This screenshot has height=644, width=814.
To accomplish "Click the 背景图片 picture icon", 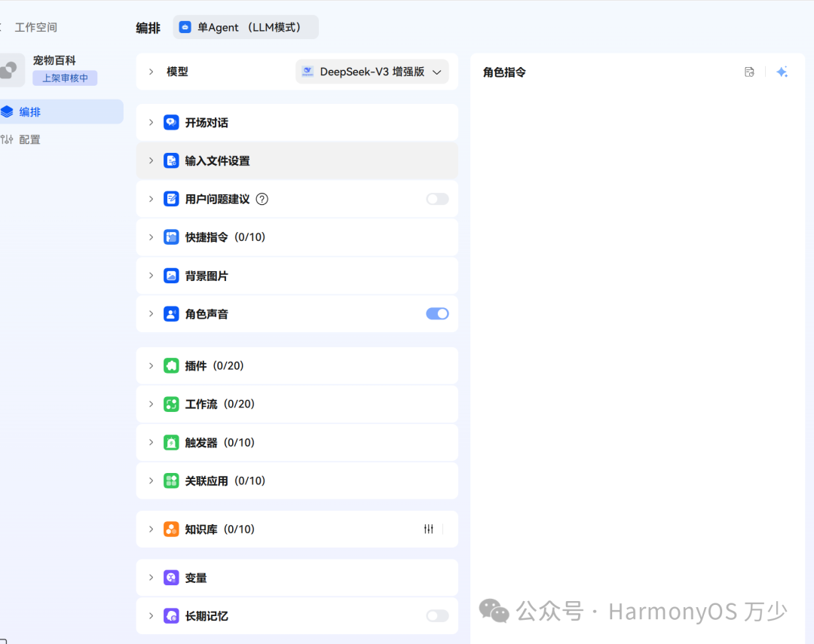I will coord(171,276).
